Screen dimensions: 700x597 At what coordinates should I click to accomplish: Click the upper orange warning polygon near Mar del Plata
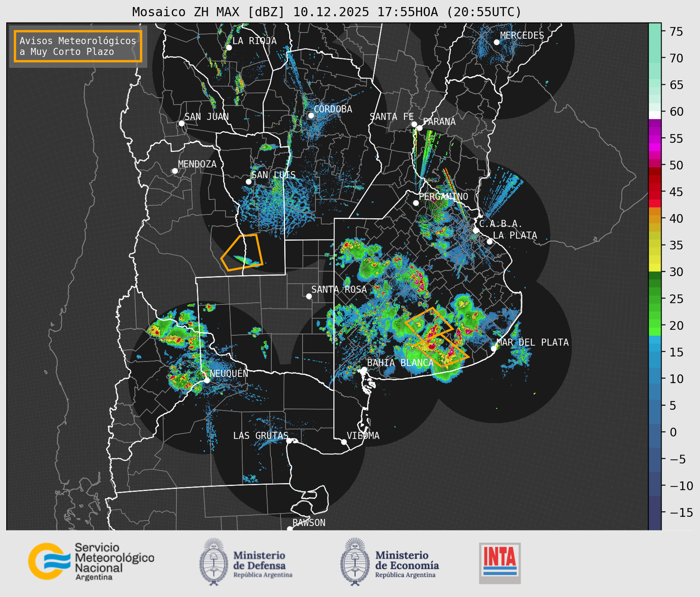429,324
